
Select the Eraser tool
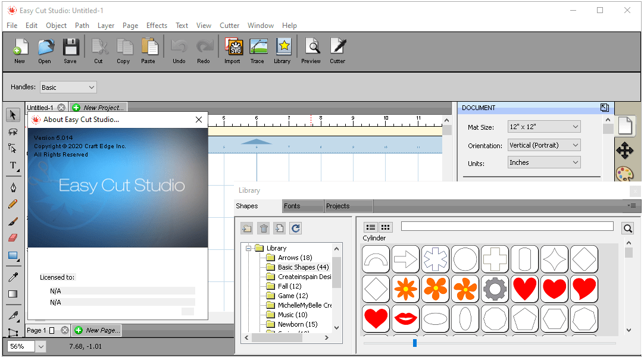[12, 238]
